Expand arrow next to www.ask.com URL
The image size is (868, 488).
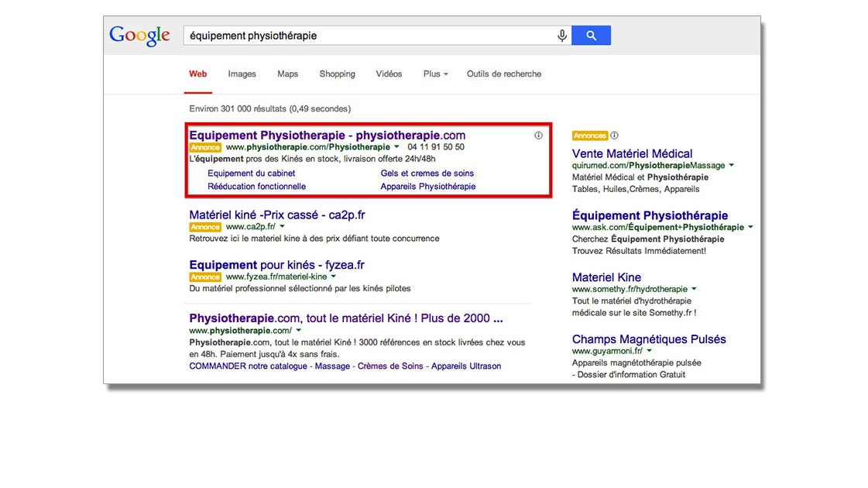tap(750, 227)
